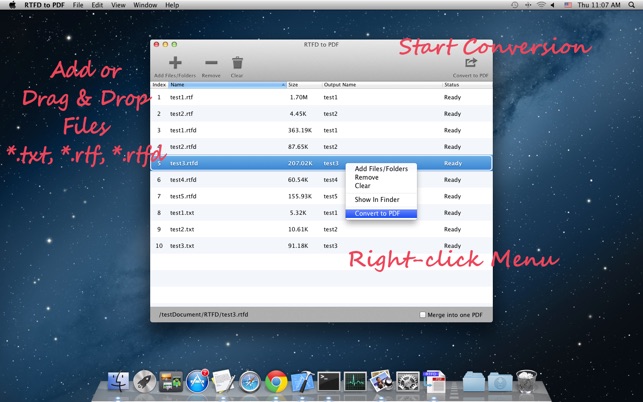Viewport: 643px width, 402px height.
Task: Click the Clear trash icon in toolbar
Action: point(237,63)
